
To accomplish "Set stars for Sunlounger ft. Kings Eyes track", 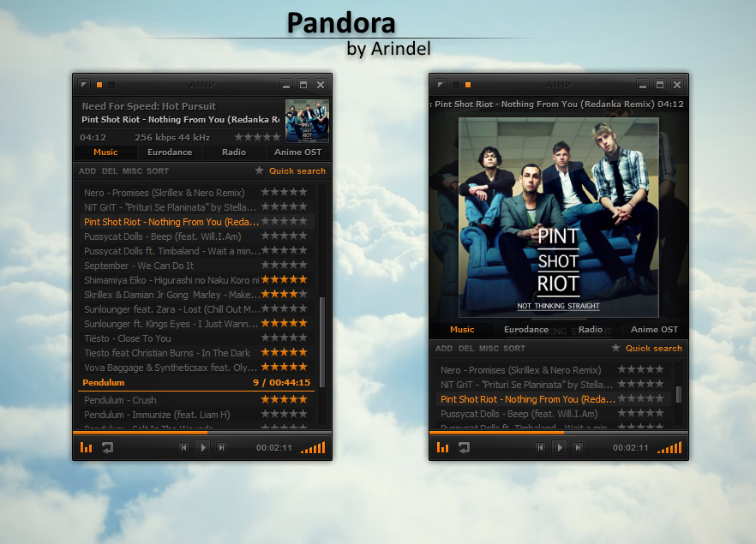I will [x=284, y=323].
